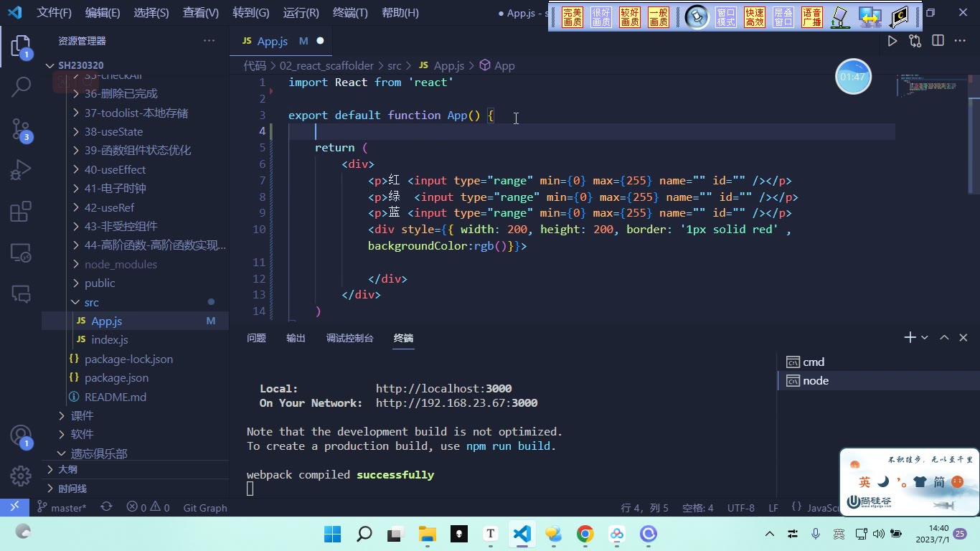
Task: Toggle 窗口模式 in broadcast toolbar
Action: click(726, 17)
